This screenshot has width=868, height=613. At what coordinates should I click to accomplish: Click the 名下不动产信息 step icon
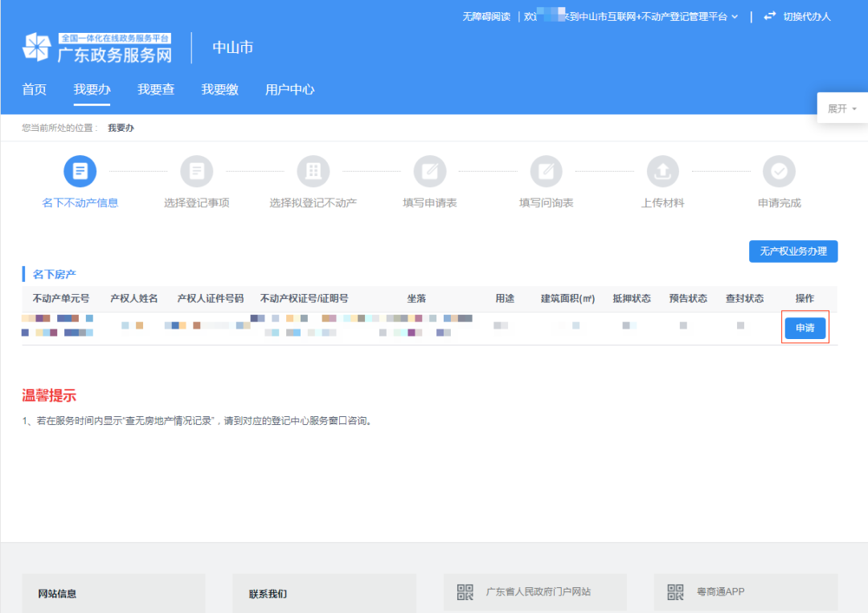coord(80,171)
